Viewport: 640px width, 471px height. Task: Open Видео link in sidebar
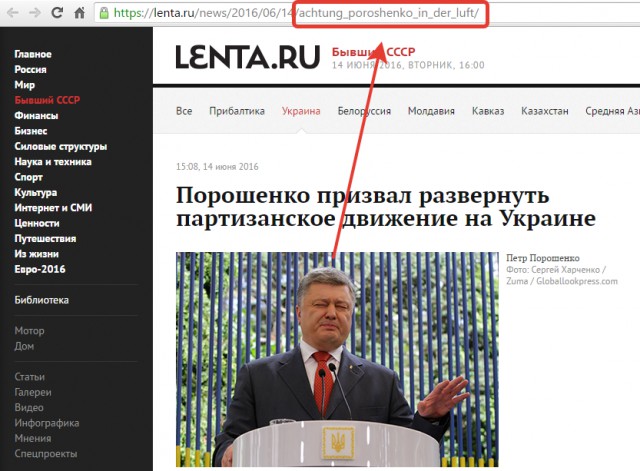coord(29,407)
